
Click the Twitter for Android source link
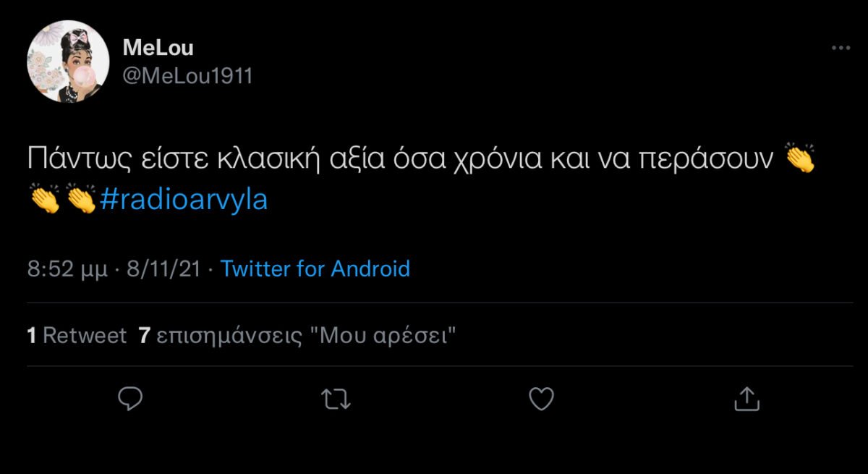[x=316, y=268]
